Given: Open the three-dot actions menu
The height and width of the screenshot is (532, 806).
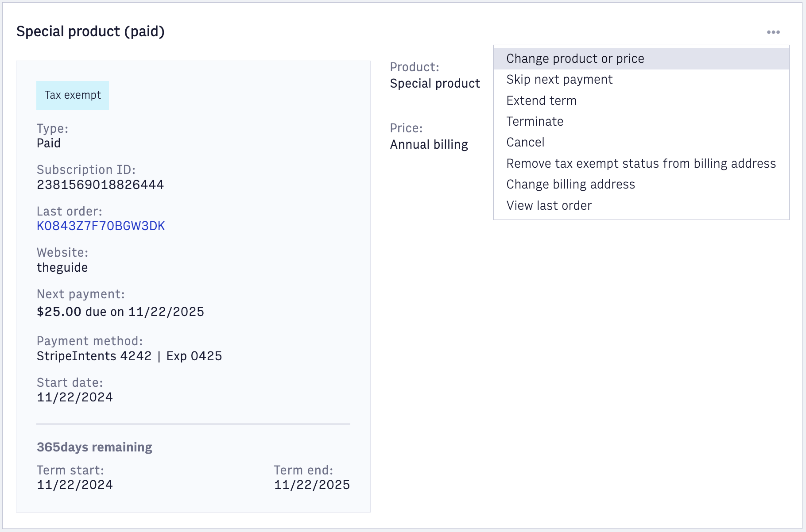Looking at the screenshot, I should [x=773, y=32].
